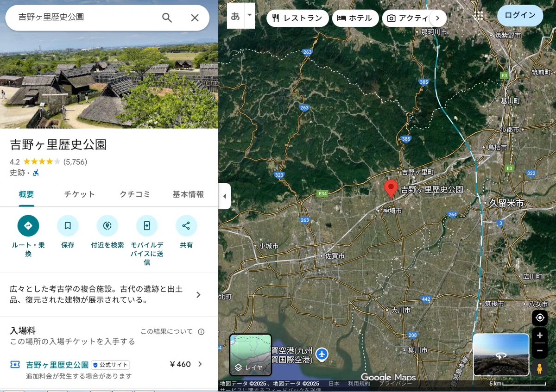
Task: Click the 那珂川市 map label
Action: pos(434,32)
